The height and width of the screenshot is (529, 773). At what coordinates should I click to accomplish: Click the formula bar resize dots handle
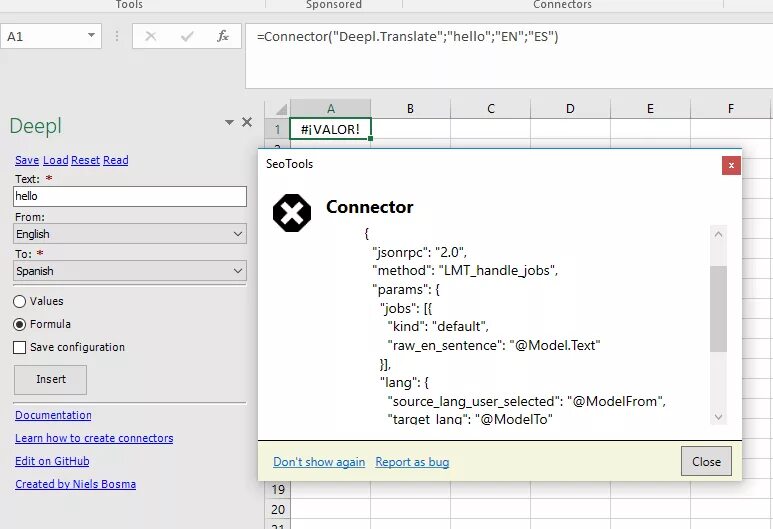117,36
